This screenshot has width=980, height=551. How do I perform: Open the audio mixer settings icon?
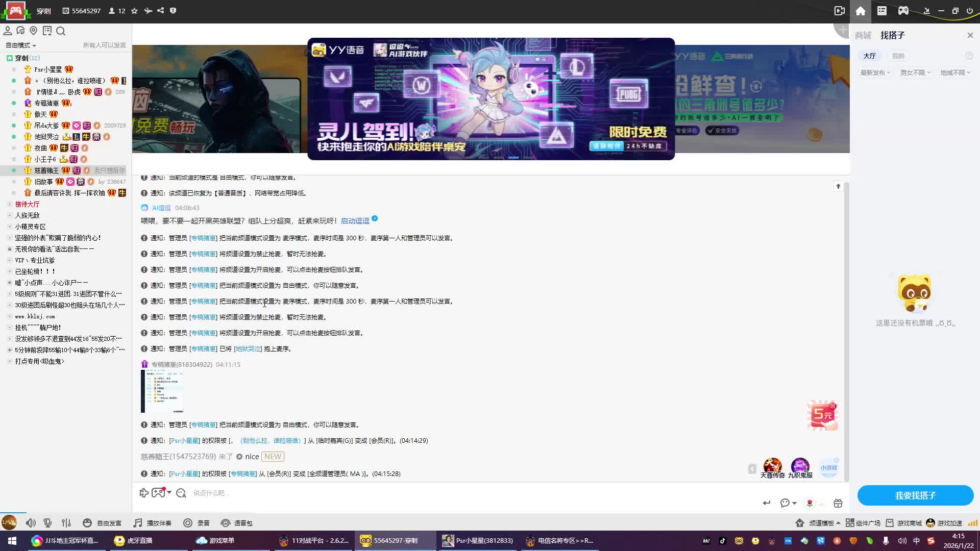tap(66, 523)
